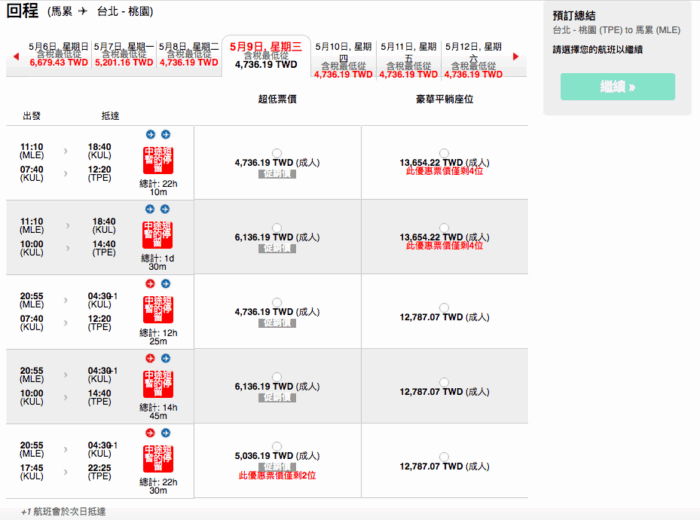Click the next dates right arrow
The image size is (700, 520).
[x=515, y=57]
